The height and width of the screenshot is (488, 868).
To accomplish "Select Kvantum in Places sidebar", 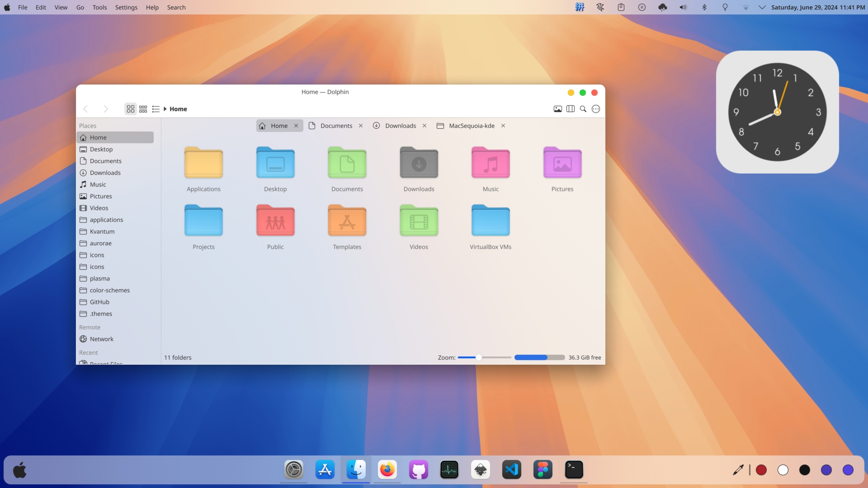I will click(x=102, y=231).
